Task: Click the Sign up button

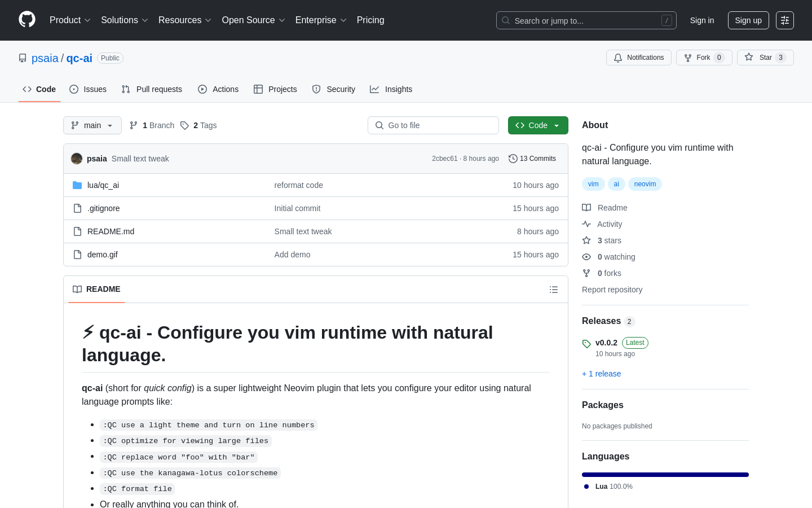Action: 748,20
